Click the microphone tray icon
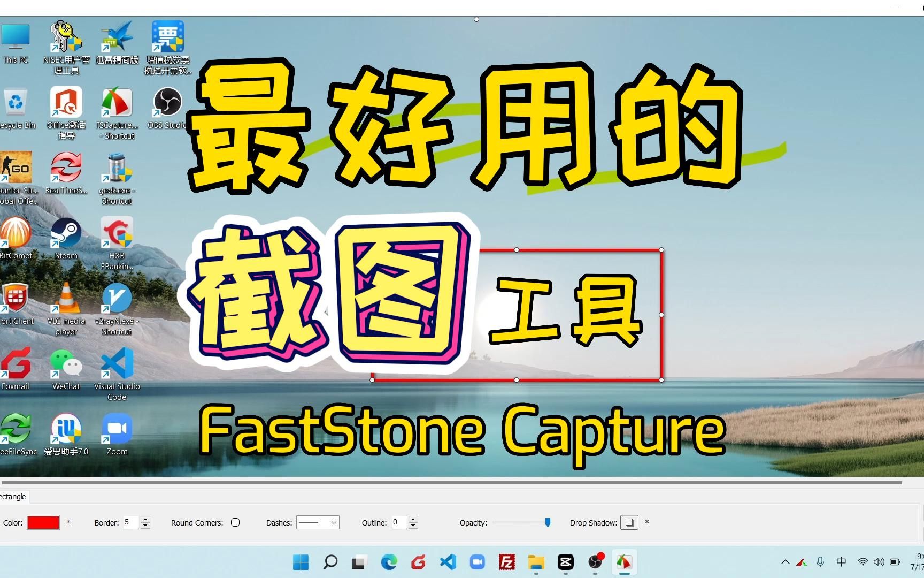 tap(820, 562)
